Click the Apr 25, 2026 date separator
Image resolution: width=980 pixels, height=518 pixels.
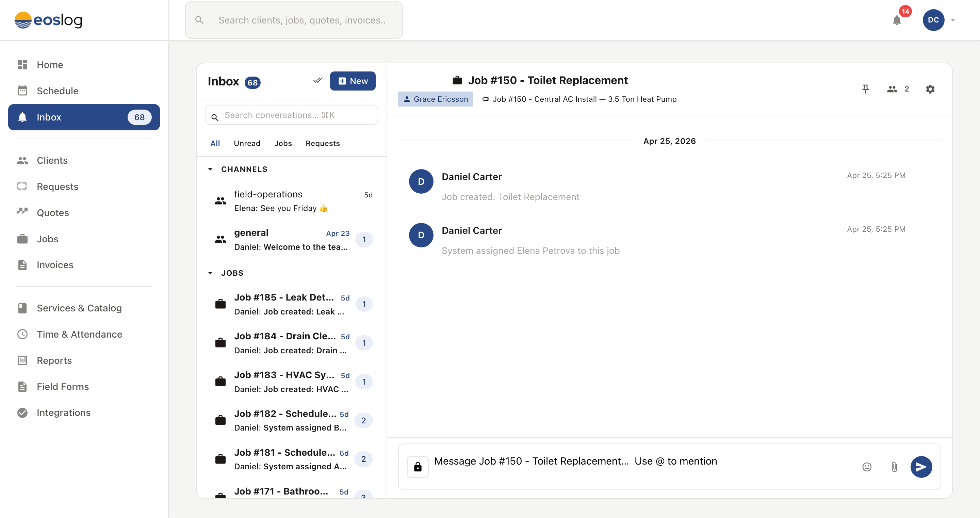(669, 141)
